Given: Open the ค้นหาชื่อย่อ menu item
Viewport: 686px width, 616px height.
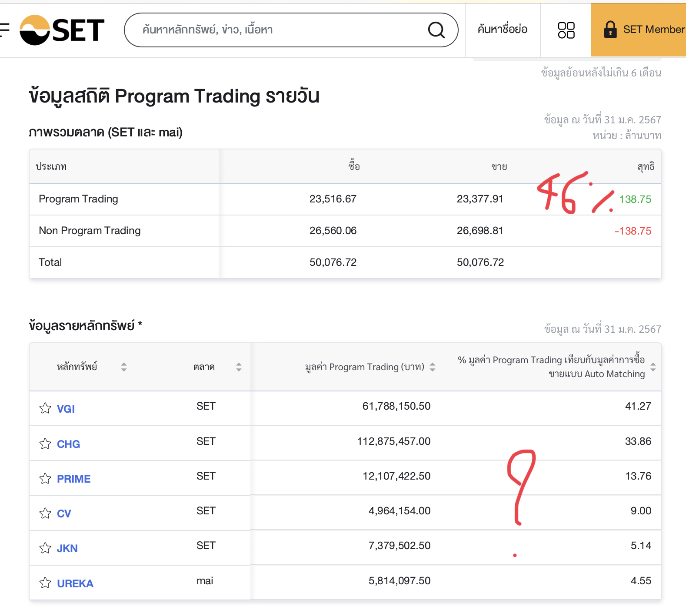Looking at the screenshot, I should click(502, 30).
